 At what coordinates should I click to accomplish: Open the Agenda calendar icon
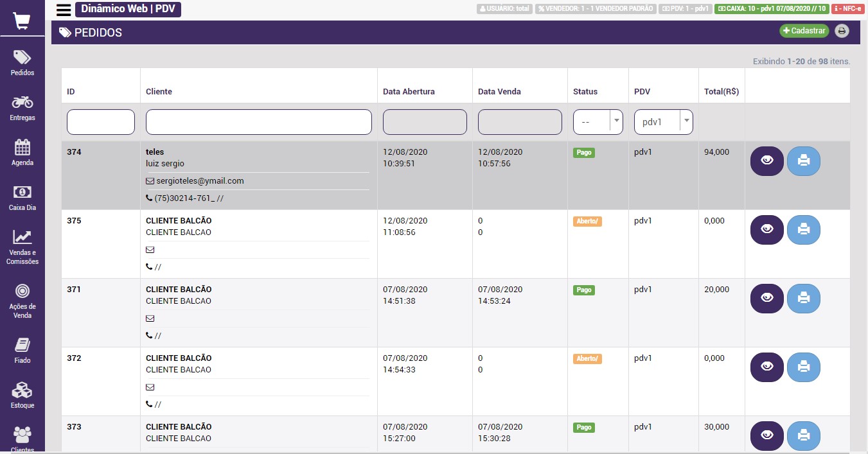pyautogui.click(x=22, y=148)
